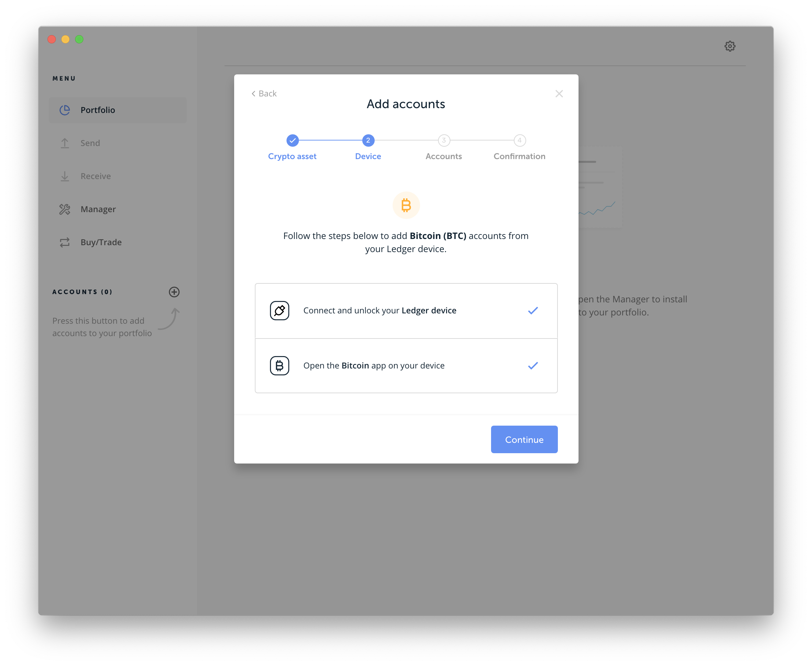The width and height of the screenshot is (812, 666).
Task: Select step 3 Accounts in the stepper
Action: tap(444, 141)
